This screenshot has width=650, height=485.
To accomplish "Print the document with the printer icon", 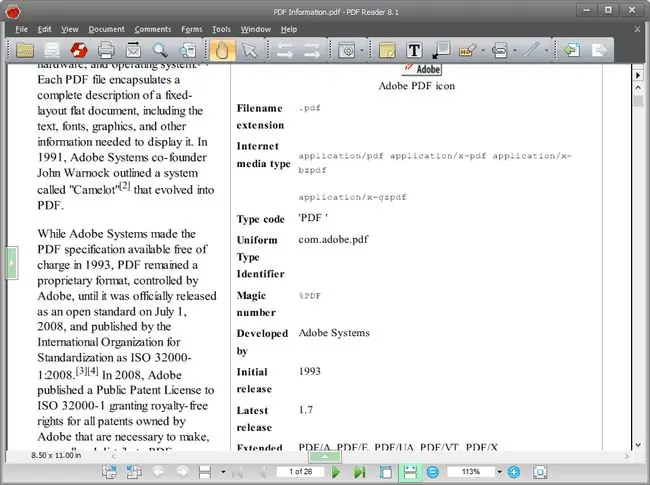I will click(106, 50).
